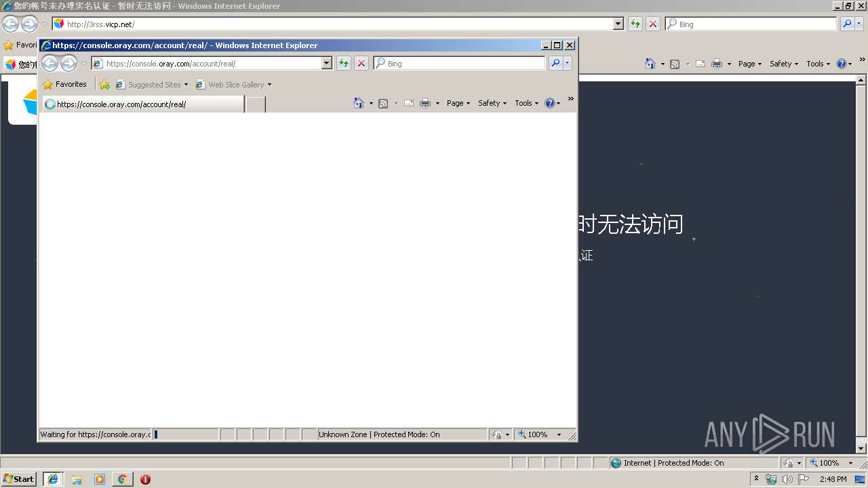Click the volume icon in the system tray
The height and width of the screenshot is (488, 868).
(x=787, y=479)
